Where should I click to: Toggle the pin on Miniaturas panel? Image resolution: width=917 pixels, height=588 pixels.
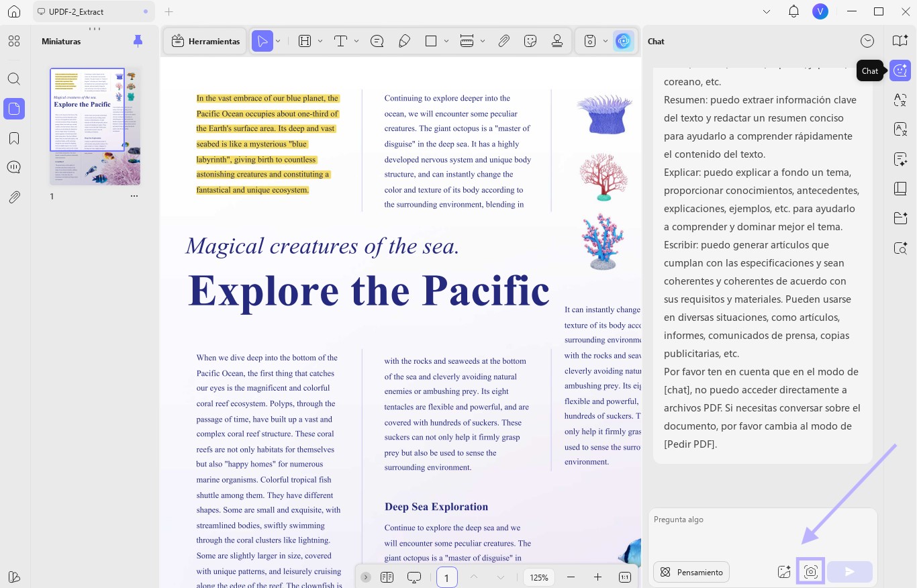tap(138, 42)
